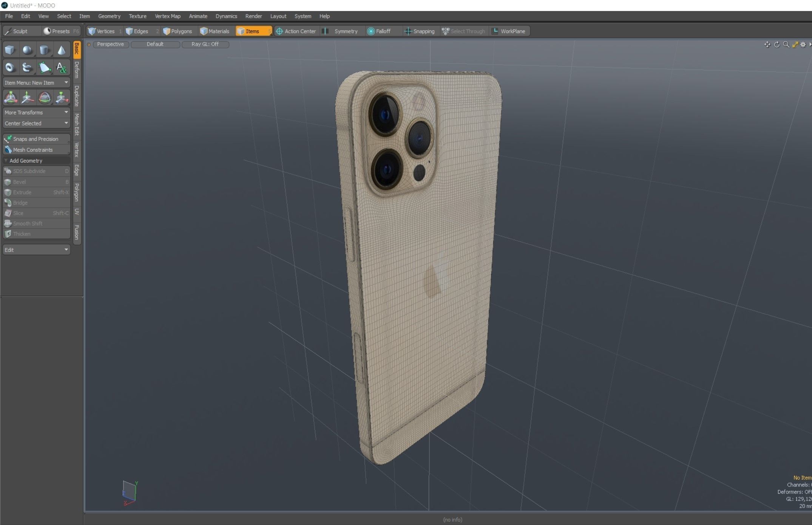
Task: Open the System menu
Action: click(x=303, y=16)
